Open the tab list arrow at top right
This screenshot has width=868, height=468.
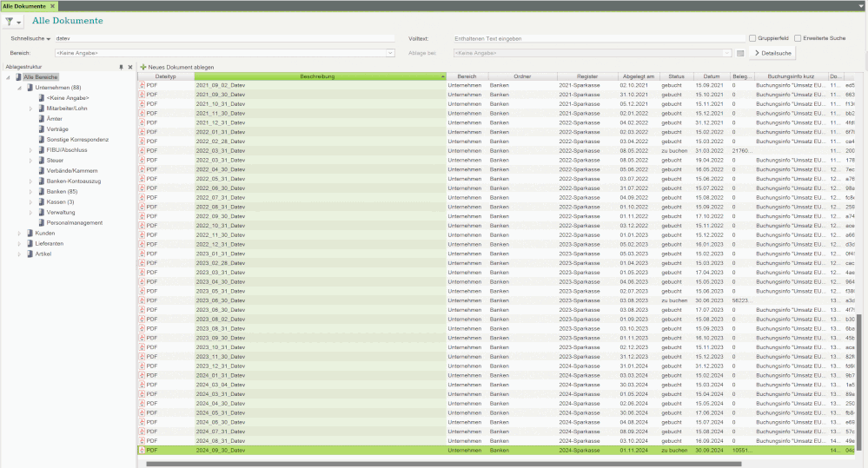pyautogui.click(x=861, y=6)
